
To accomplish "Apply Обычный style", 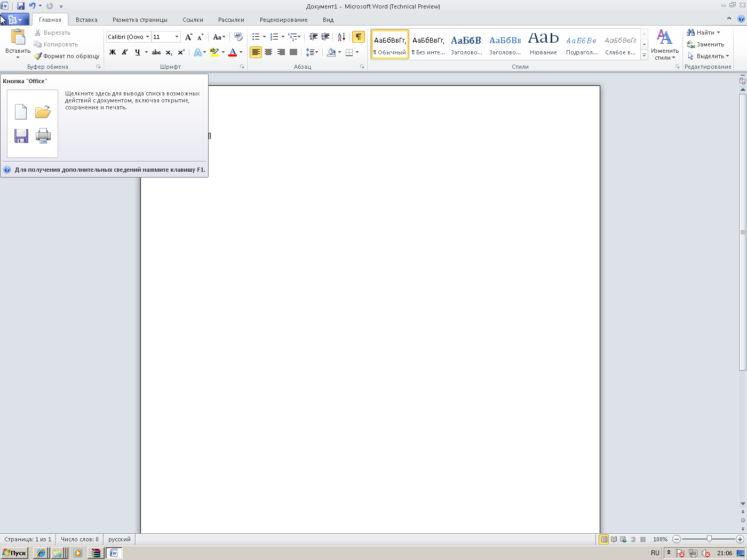I will pos(390,44).
